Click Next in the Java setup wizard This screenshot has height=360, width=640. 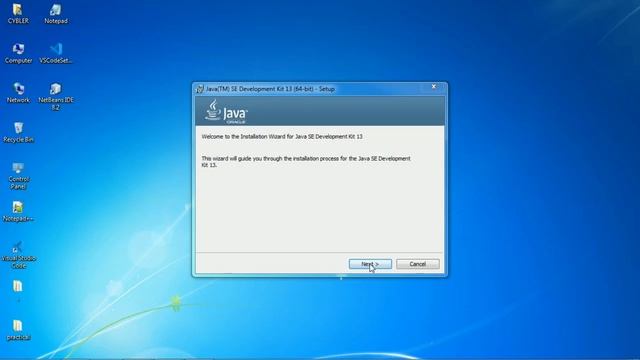[370, 264]
